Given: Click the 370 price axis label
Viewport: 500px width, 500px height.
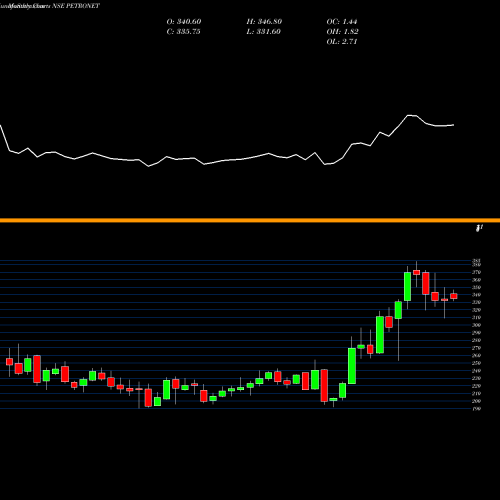Looking at the screenshot, I should coord(476,272).
